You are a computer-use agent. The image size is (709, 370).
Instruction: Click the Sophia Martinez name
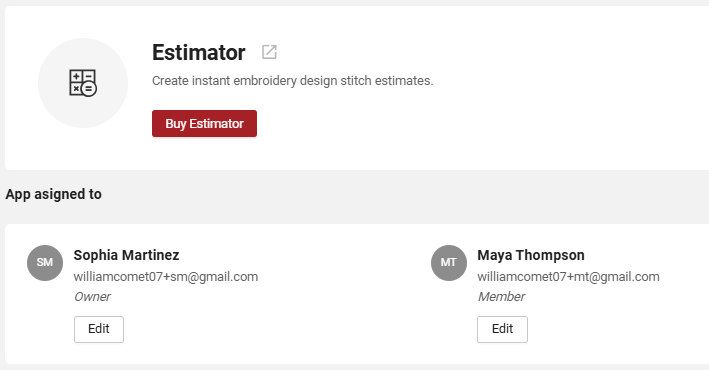click(127, 255)
